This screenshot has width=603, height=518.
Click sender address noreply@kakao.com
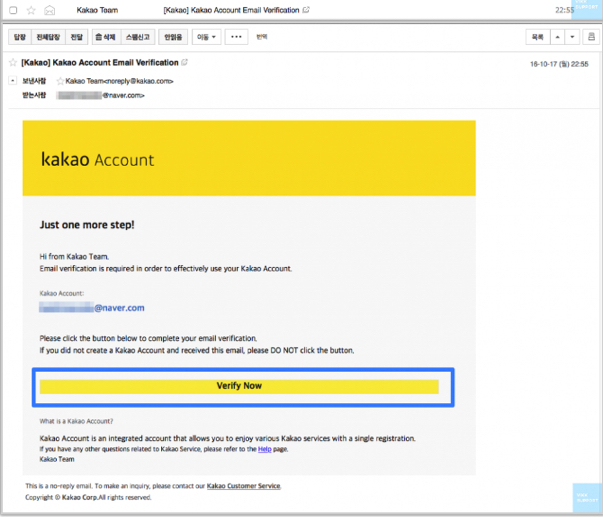pyautogui.click(x=139, y=81)
